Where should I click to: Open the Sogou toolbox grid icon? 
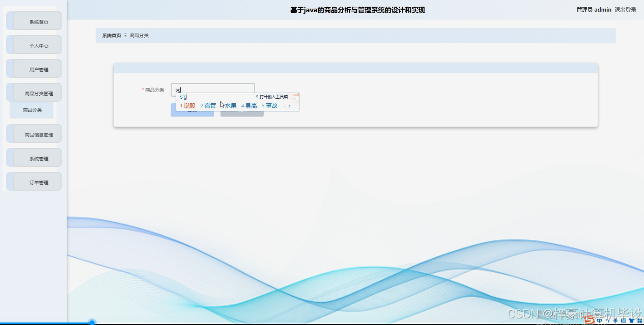[x=640, y=320]
